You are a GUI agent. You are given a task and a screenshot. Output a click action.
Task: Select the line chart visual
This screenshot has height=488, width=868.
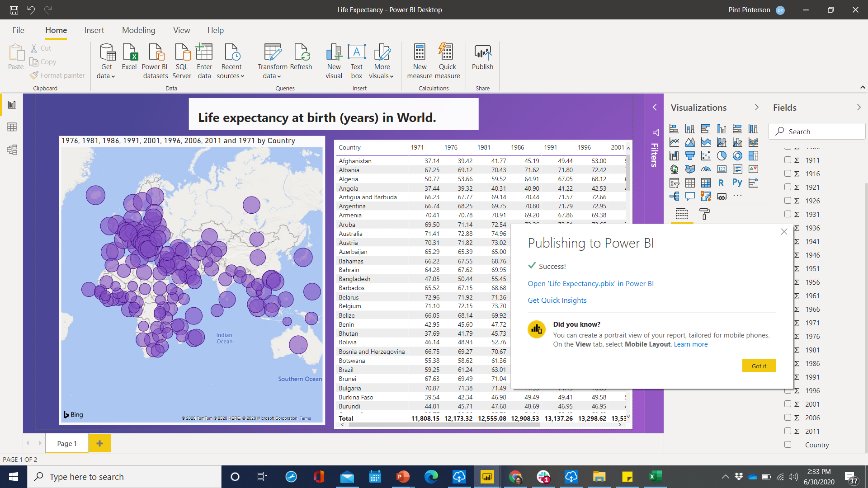[x=674, y=142]
